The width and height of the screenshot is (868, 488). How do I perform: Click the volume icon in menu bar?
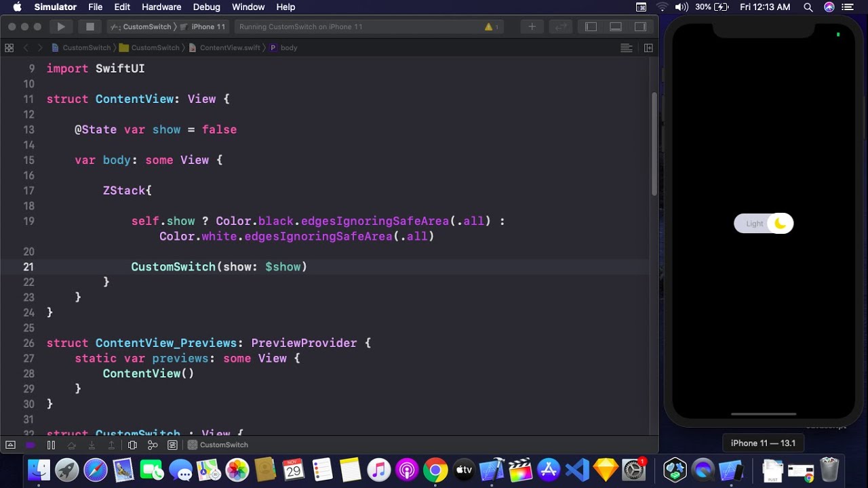[682, 7]
